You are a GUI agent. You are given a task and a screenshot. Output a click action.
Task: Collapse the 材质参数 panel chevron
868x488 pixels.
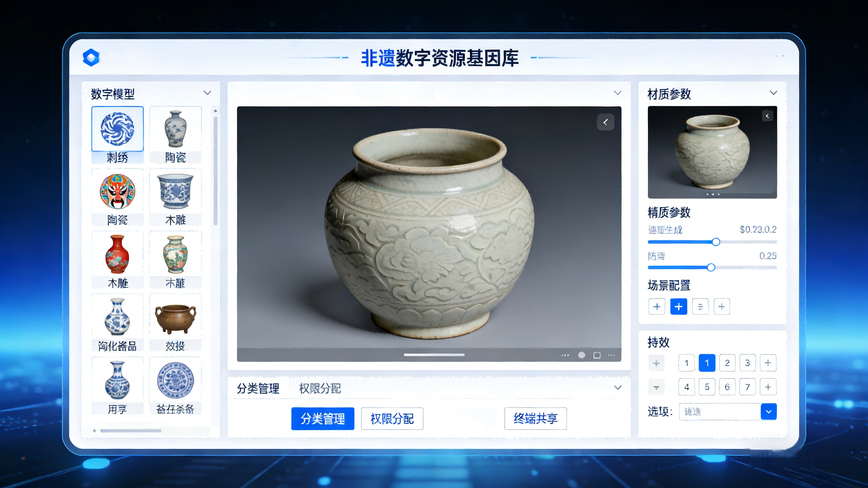point(773,93)
